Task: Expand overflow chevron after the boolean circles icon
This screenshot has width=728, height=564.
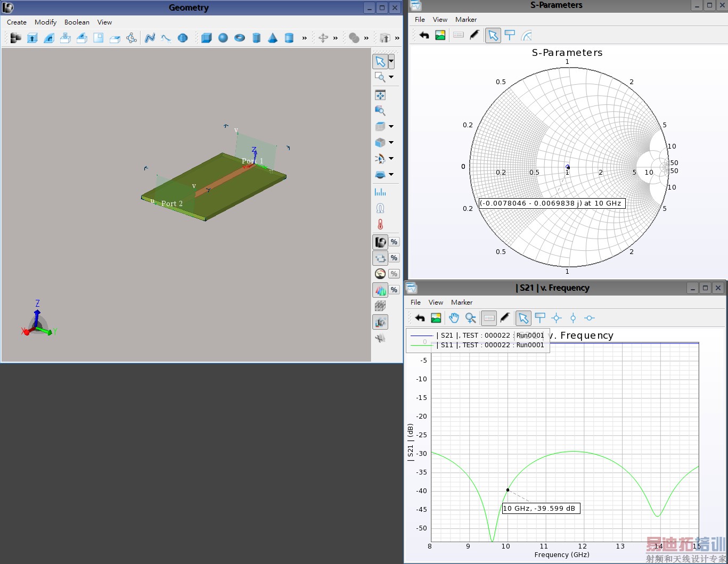Action: 366,38
